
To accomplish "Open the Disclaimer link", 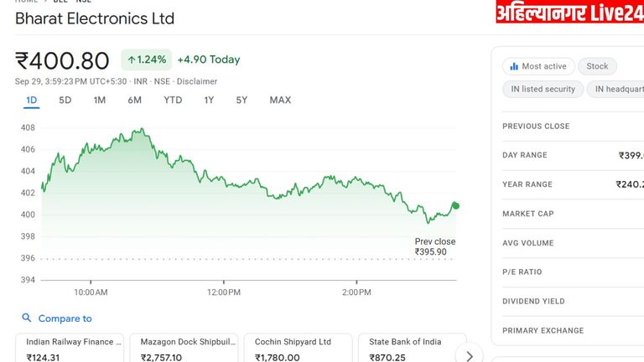I will coord(197,81).
